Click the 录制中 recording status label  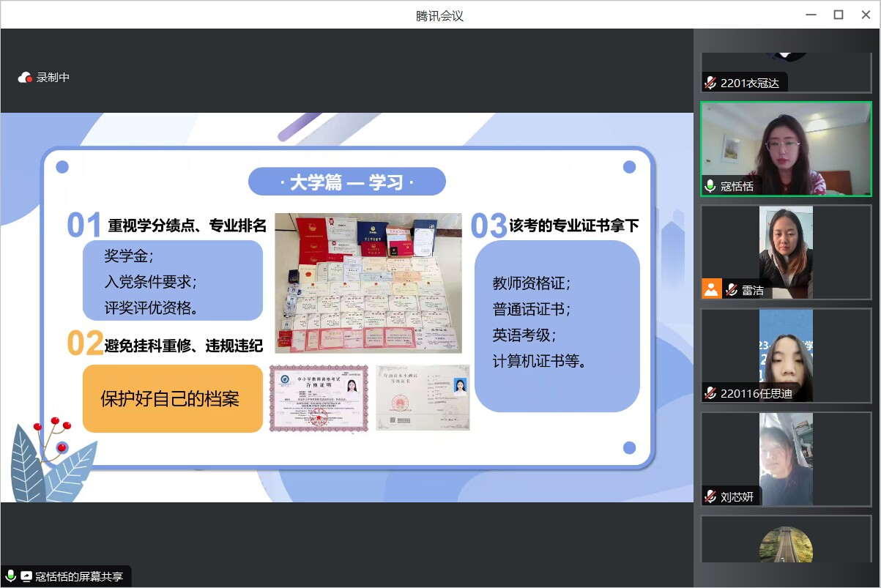click(x=53, y=77)
